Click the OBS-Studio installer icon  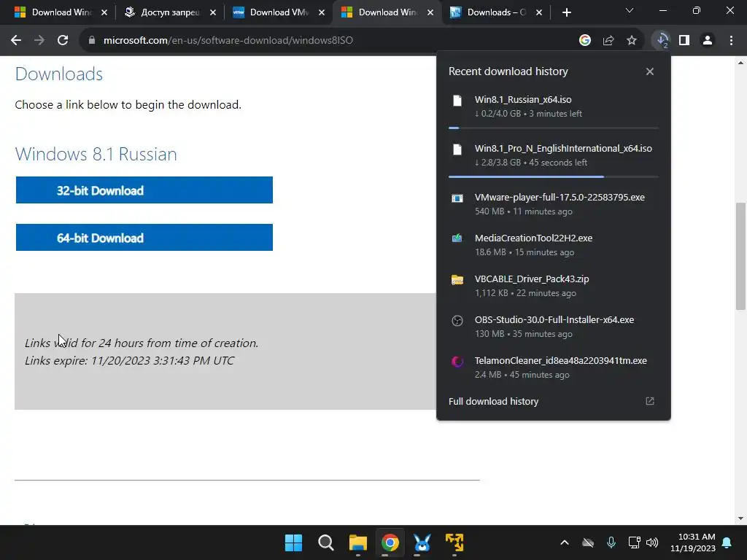[457, 321]
